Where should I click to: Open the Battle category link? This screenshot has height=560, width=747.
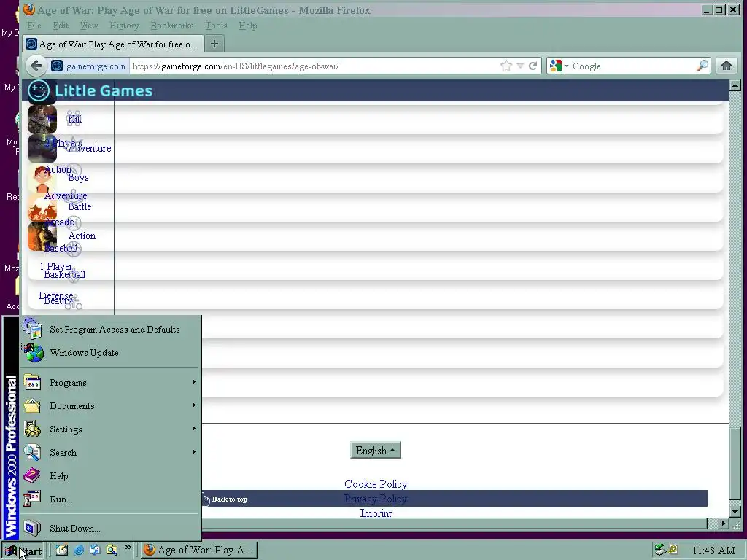[x=80, y=206]
